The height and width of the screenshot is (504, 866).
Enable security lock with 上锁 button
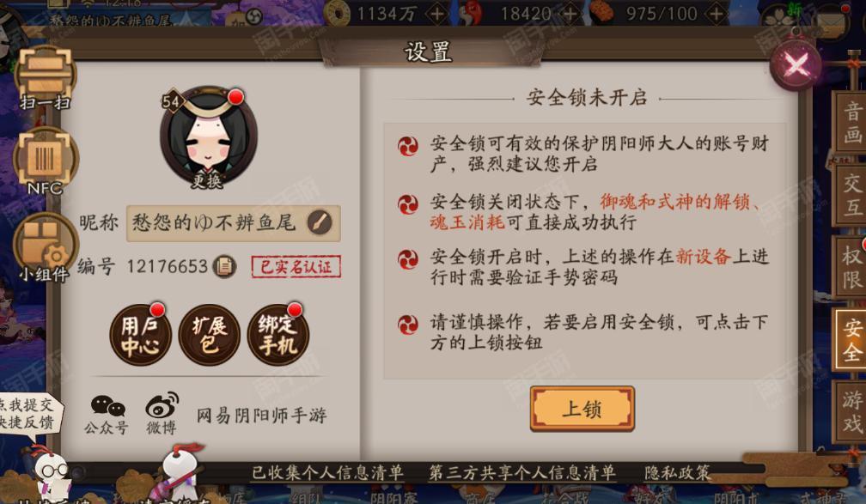coord(582,409)
